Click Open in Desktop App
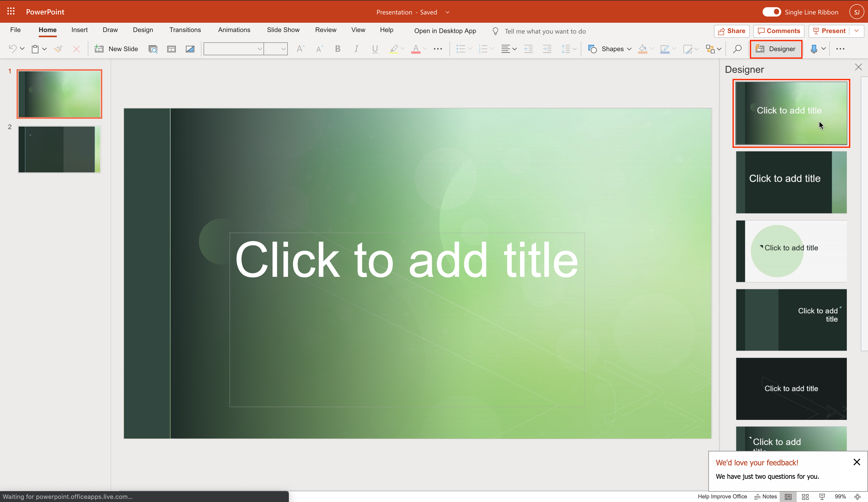 tap(445, 31)
